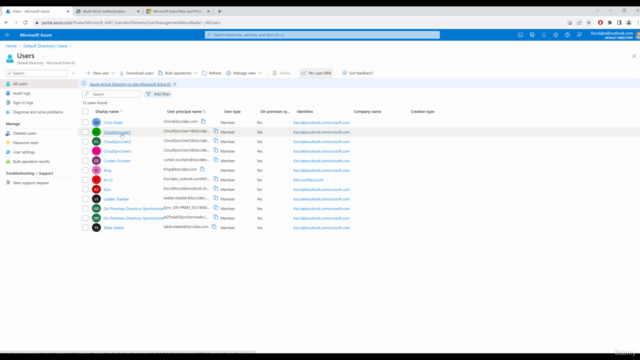This screenshot has width=640, height=360.
Task: Open the help question mark icon
Action: 567,35
